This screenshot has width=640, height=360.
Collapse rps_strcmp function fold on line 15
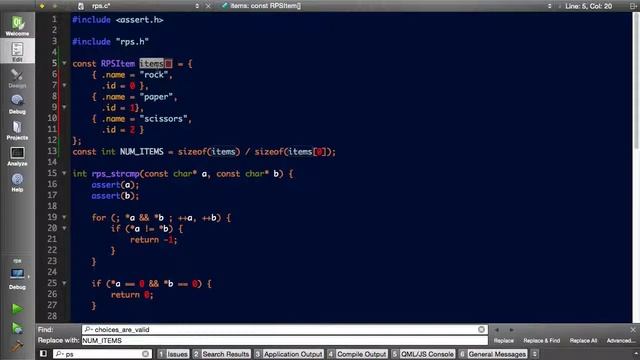[x=64, y=173]
